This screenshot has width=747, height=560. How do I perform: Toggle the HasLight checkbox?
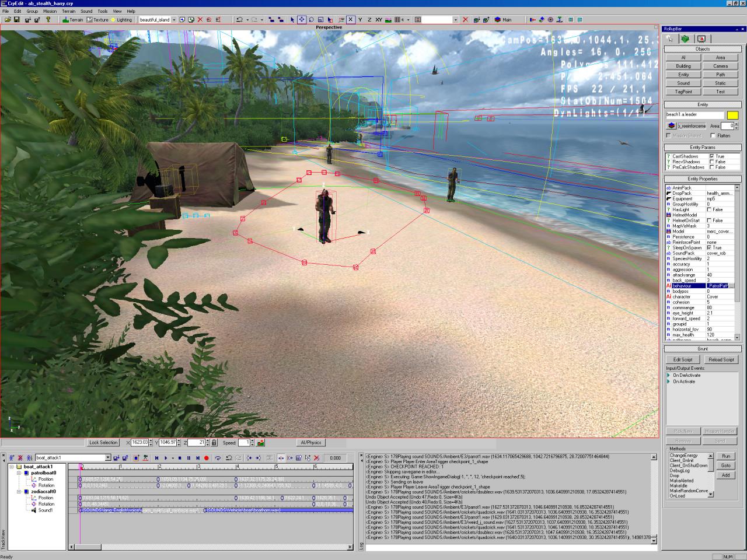pos(710,209)
